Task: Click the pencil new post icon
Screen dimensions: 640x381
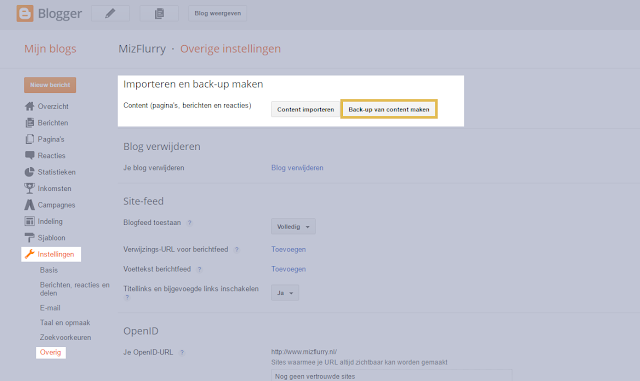Action: tap(110, 13)
